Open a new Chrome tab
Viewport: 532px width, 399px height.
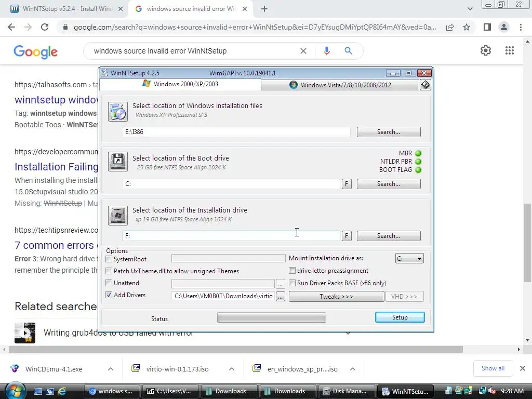(x=264, y=9)
